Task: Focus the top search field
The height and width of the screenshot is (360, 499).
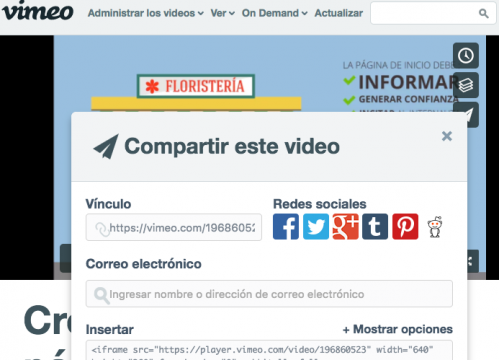Action: click(x=433, y=13)
